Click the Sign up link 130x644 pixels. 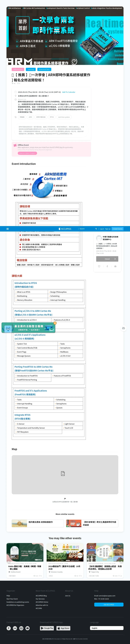pos(108,229)
